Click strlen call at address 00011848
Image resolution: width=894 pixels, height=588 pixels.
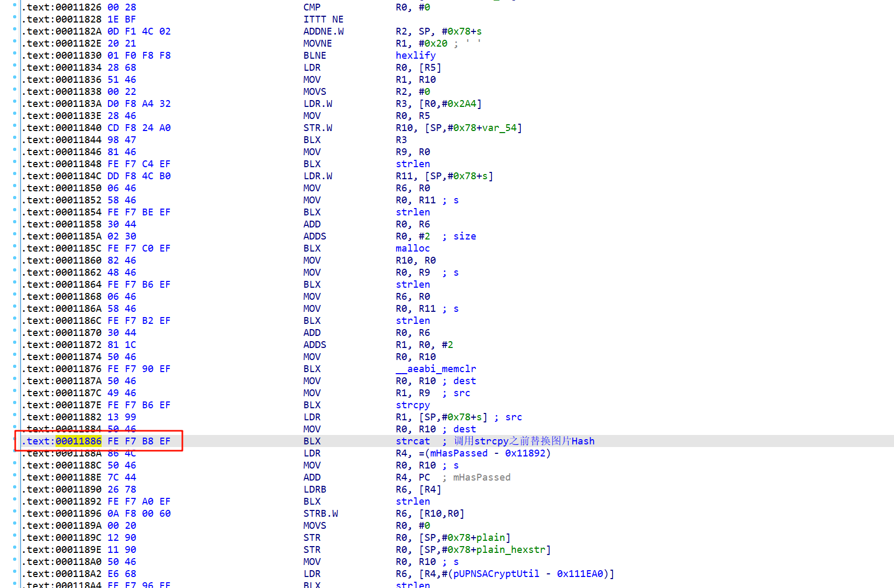click(412, 164)
